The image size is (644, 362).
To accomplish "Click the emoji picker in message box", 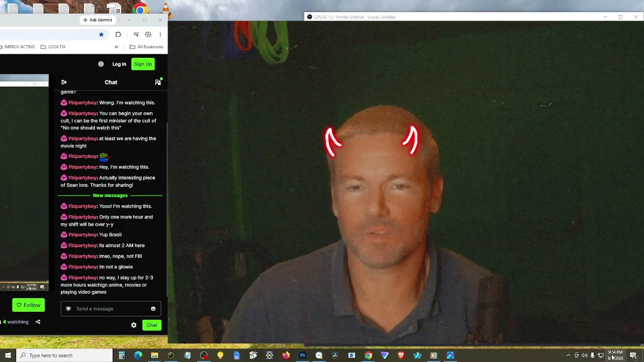I will (153, 309).
